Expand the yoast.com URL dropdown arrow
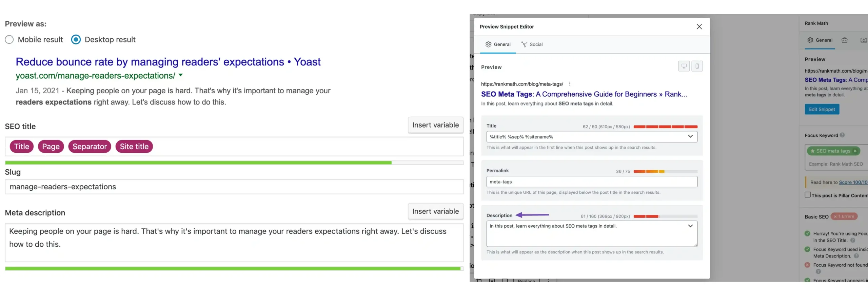Image resolution: width=868 pixels, height=285 pixels. [181, 75]
